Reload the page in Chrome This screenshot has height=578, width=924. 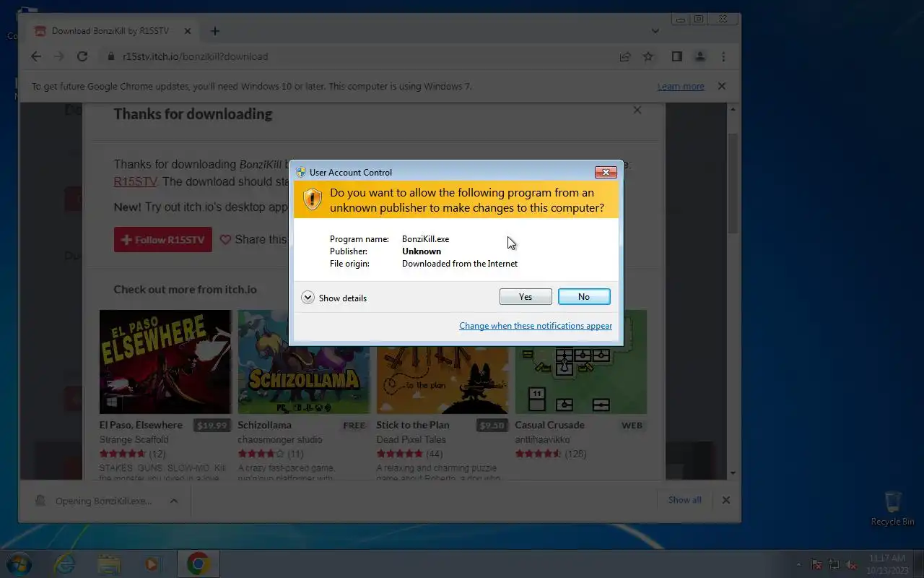pos(82,56)
